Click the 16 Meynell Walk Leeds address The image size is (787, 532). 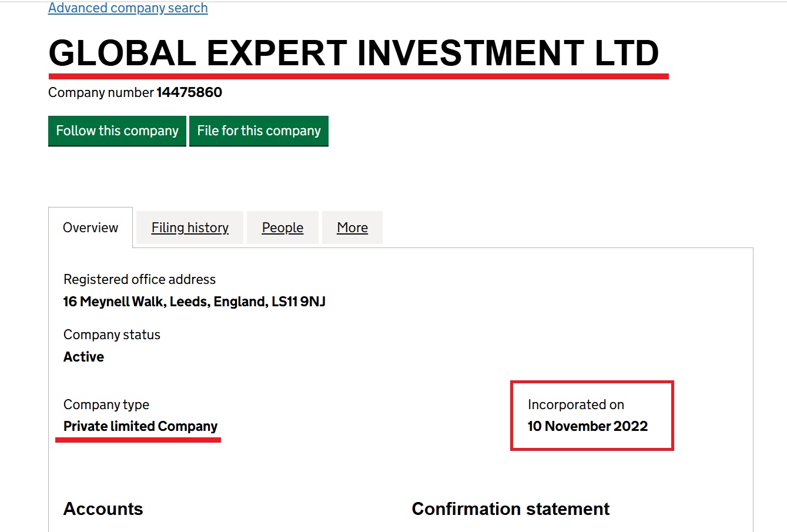[194, 302]
